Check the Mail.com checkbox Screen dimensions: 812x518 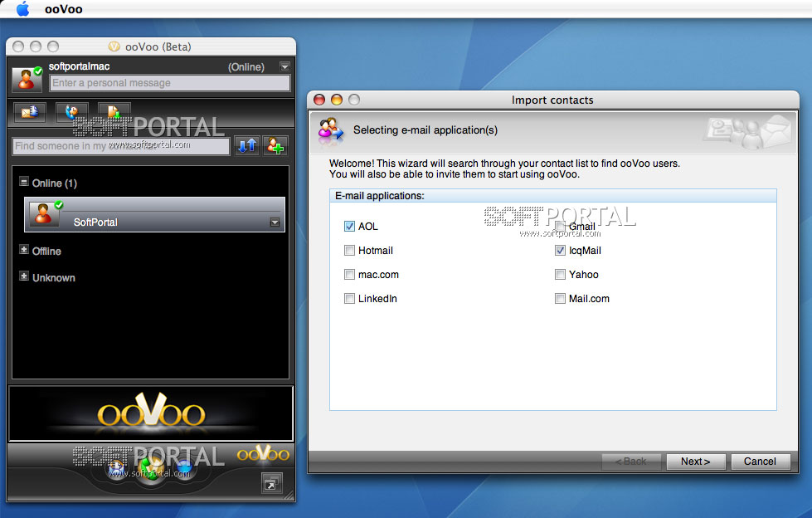[560, 299]
